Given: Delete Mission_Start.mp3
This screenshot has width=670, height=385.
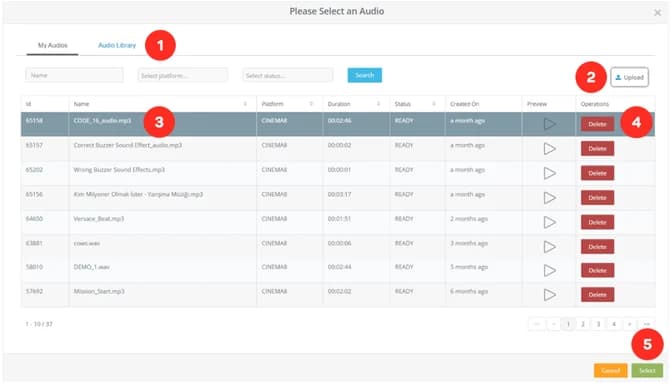Looking at the screenshot, I should pyautogui.click(x=597, y=295).
